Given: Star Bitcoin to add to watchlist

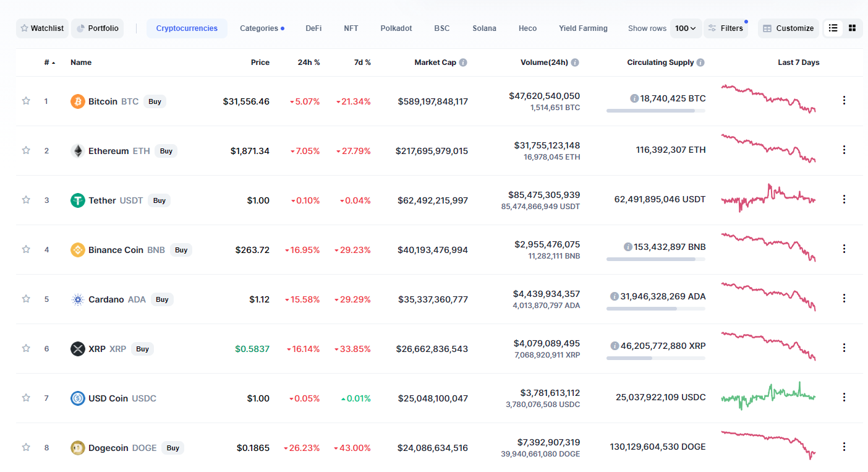Looking at the screenshot, I should click(x=26, y=101).
